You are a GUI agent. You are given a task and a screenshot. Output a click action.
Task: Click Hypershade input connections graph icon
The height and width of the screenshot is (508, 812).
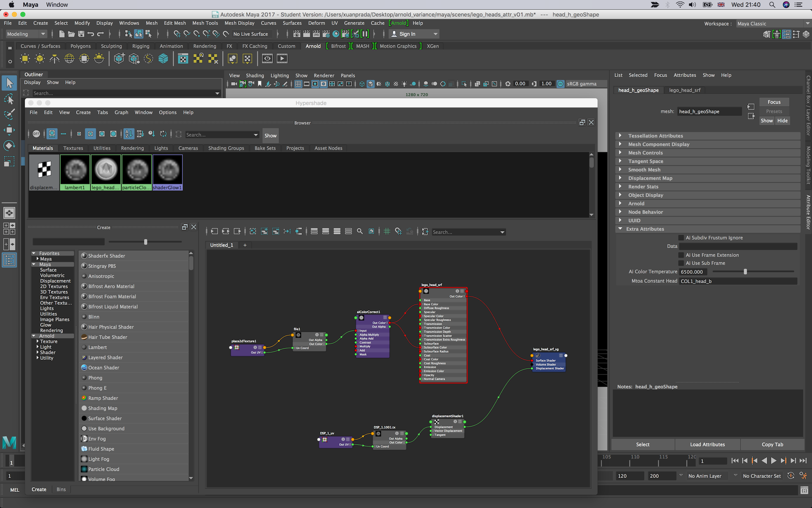(214, 232)
